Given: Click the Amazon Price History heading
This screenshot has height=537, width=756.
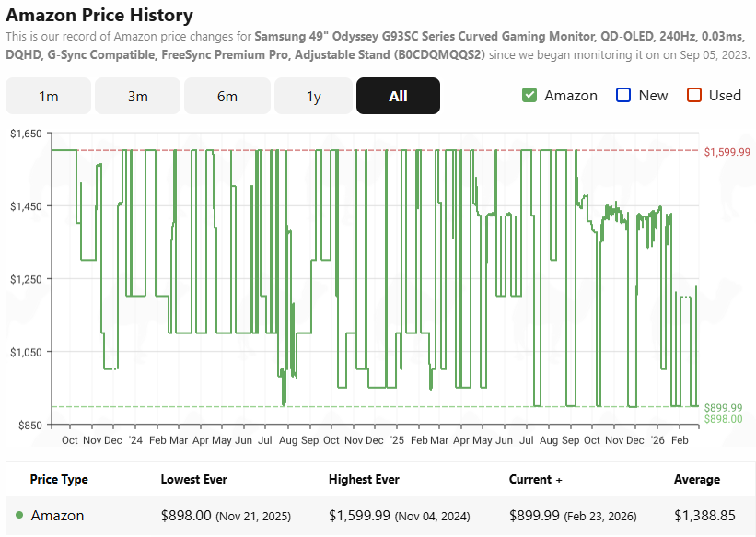Looking at the screenshot, I should [x=101, y=16].
